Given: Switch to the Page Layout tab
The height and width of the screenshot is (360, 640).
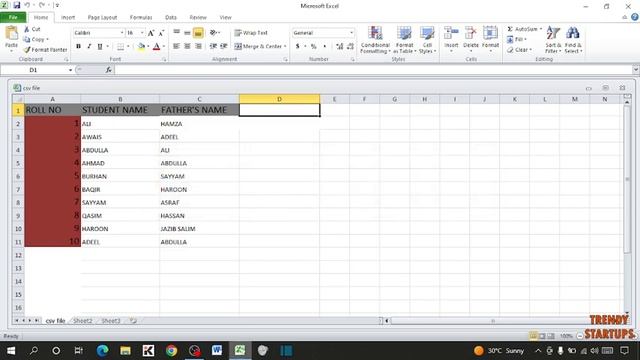Looking at the screenshot, I should (102, 18).
